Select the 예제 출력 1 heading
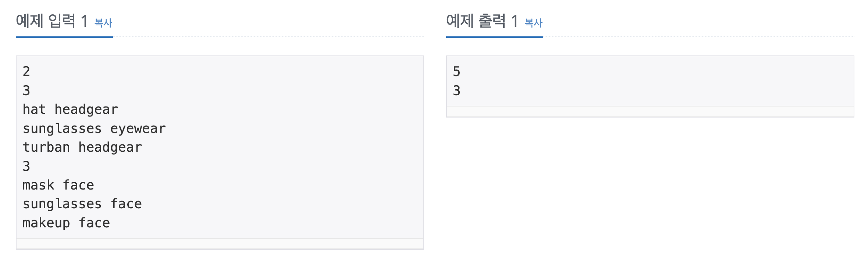 pyautogui.click(x=482, y=21)
